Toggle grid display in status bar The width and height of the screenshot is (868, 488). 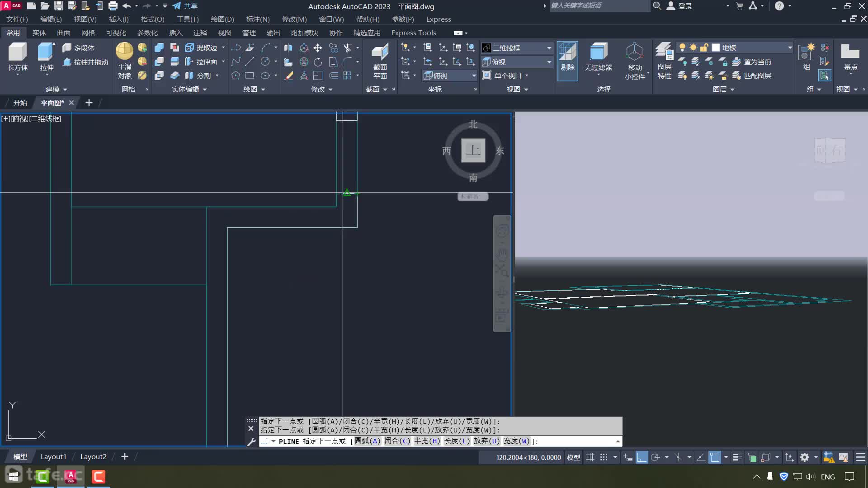pos(590,457)
